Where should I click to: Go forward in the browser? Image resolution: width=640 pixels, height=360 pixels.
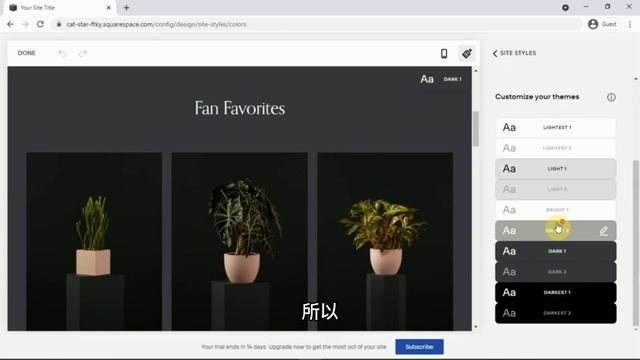click(x=25, y=24)
